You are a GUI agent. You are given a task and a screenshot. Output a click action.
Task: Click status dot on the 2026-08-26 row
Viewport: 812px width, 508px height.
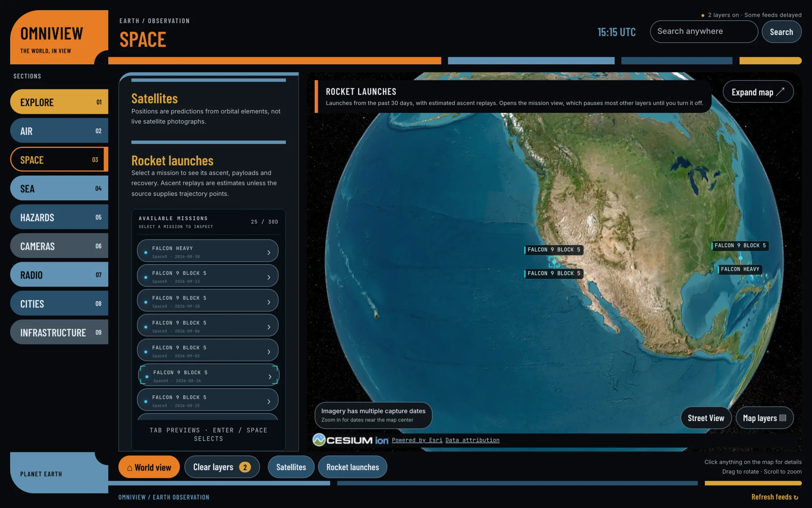(x=147, y=377)
